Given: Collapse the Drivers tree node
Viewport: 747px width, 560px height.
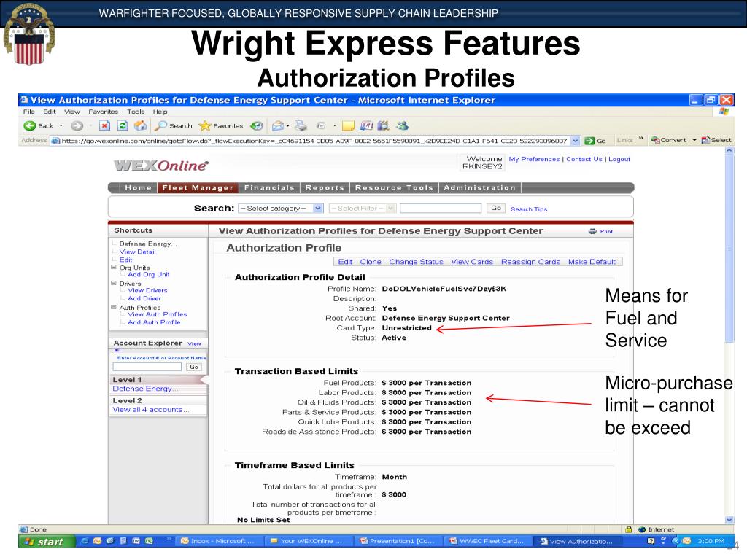Looking at the screenshot, I should (x=113, y=284).
